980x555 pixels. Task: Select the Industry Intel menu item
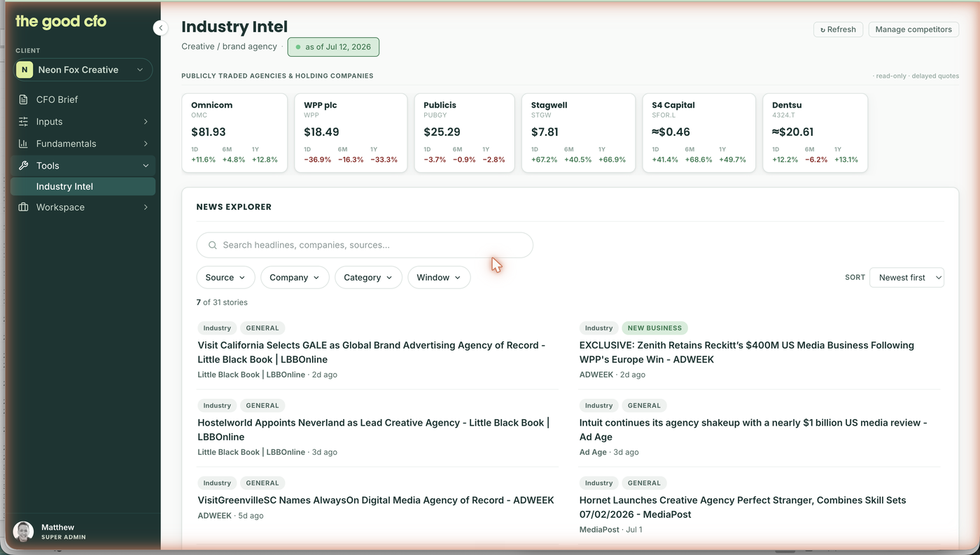tap(83, 187)
